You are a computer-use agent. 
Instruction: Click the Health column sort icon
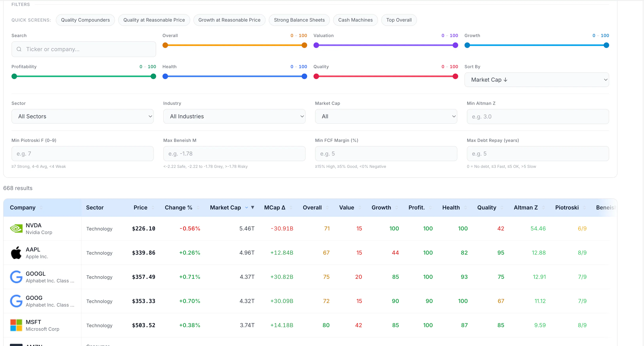click(465, 207)
